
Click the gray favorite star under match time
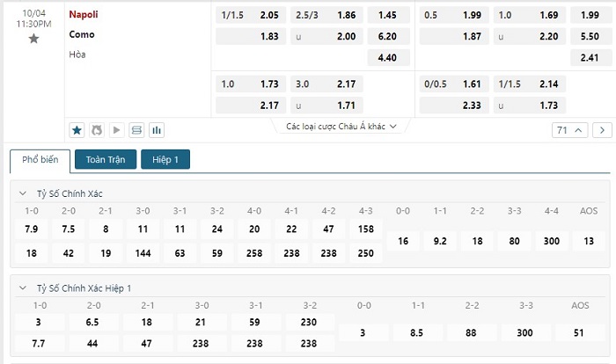[33, 39]
